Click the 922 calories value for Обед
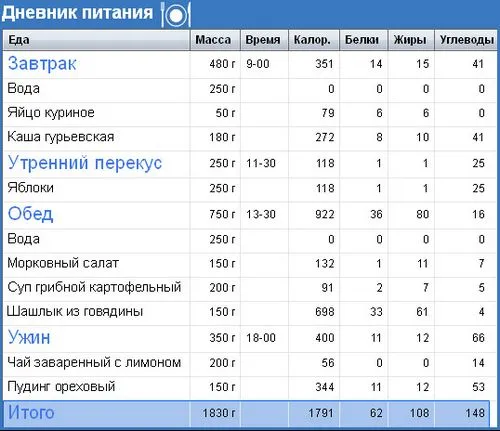 [x=325, y=214]
